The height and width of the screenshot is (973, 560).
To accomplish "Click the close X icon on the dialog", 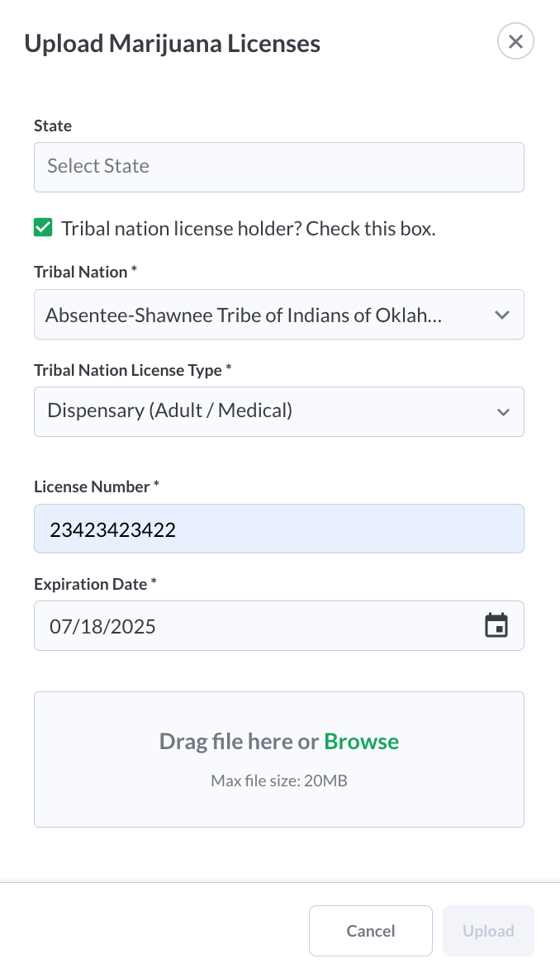I will [515, 41].
